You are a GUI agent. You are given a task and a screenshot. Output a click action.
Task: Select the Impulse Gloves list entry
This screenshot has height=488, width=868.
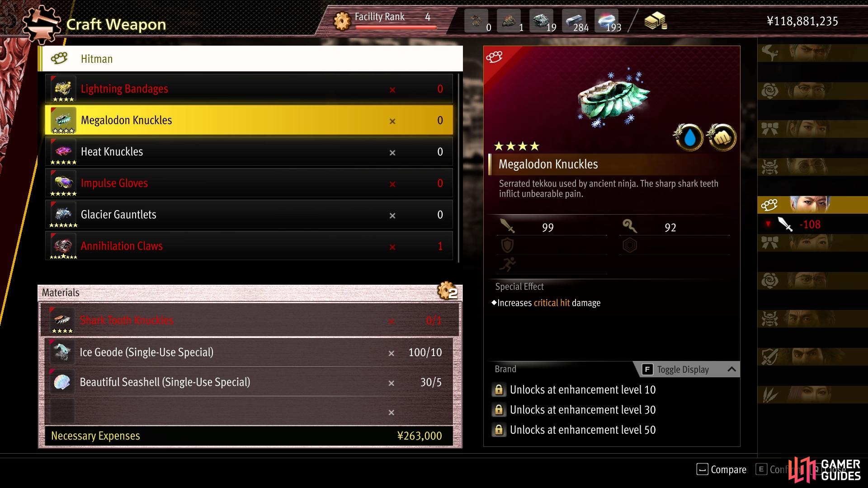[249, 183]
